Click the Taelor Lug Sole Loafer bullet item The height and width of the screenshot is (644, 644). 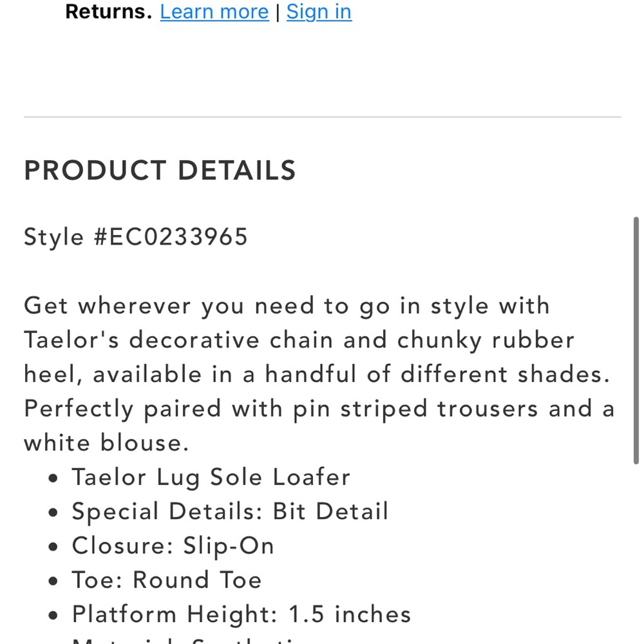[x=211, y=477]
